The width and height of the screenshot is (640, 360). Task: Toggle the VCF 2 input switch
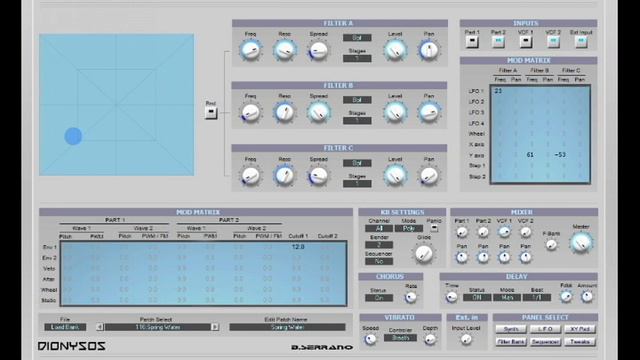[553, 42]
